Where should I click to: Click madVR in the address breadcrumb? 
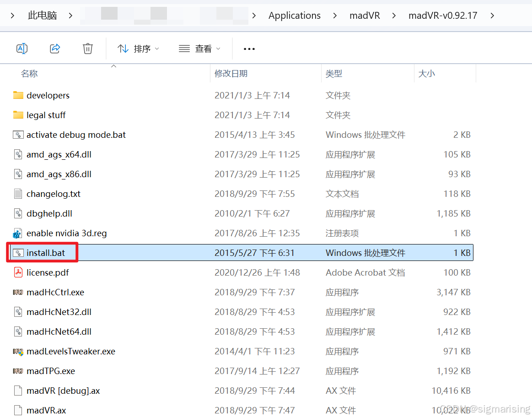coord(365,15)
